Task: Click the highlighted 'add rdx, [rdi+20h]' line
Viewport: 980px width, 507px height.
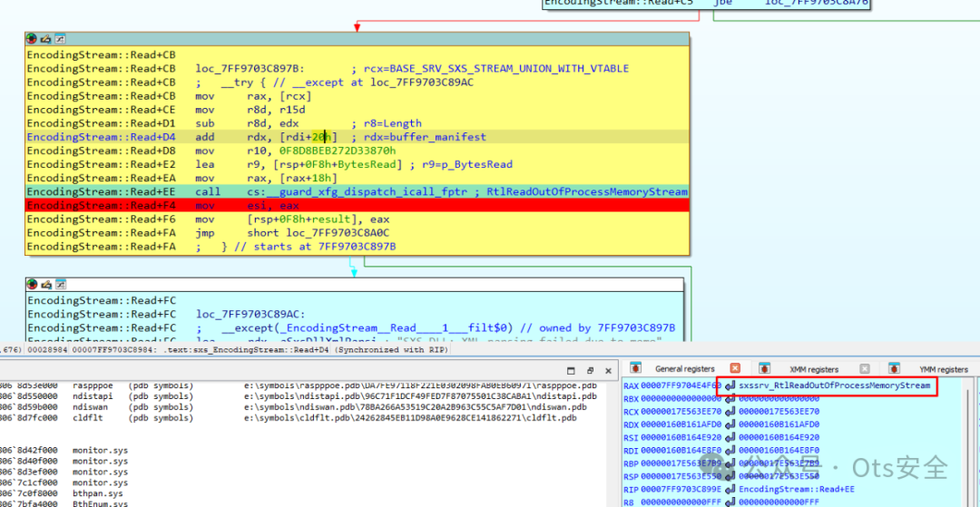Action: coord(357,137)
